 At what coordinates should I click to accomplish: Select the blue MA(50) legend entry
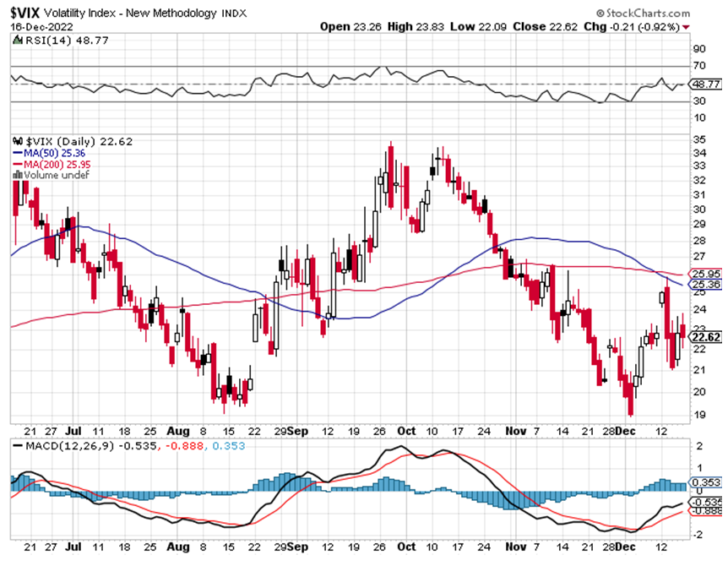pyautogui.click(x=44, y=154)
